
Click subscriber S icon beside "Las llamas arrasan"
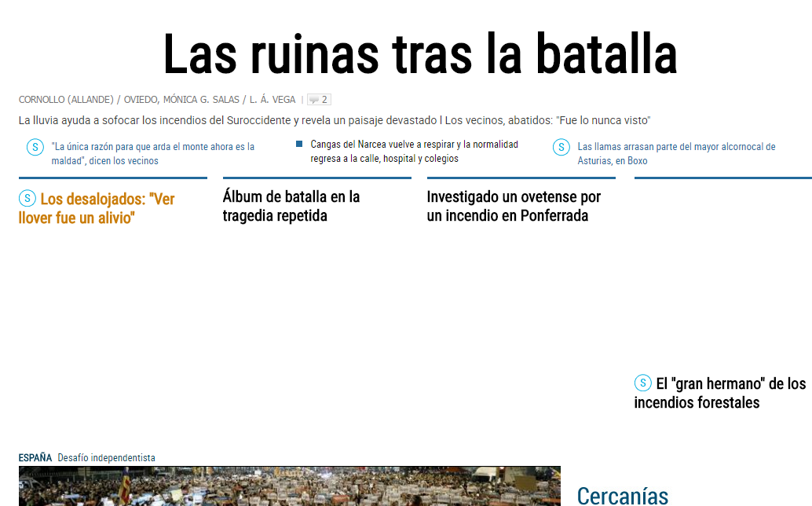click(x=561, y=147)
